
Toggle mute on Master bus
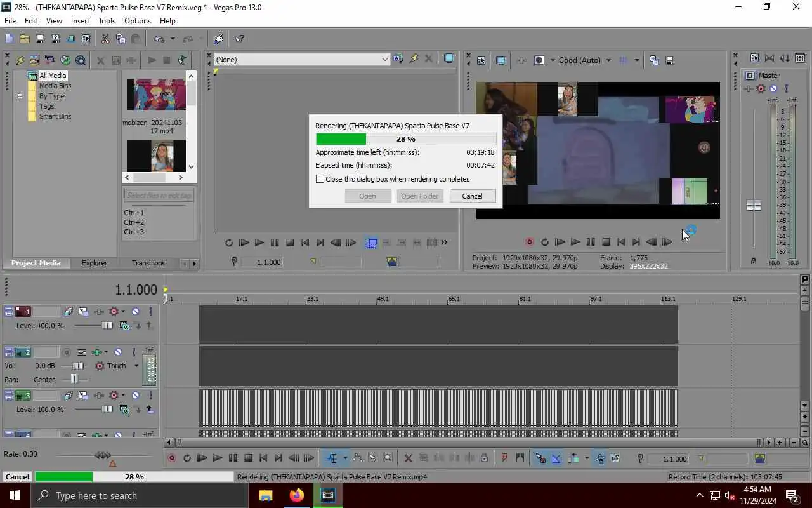click(773, 89)
